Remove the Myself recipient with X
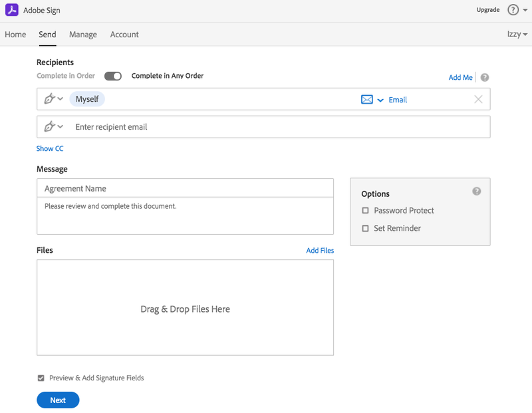The image size is (532, 413). tap(478, 99)
